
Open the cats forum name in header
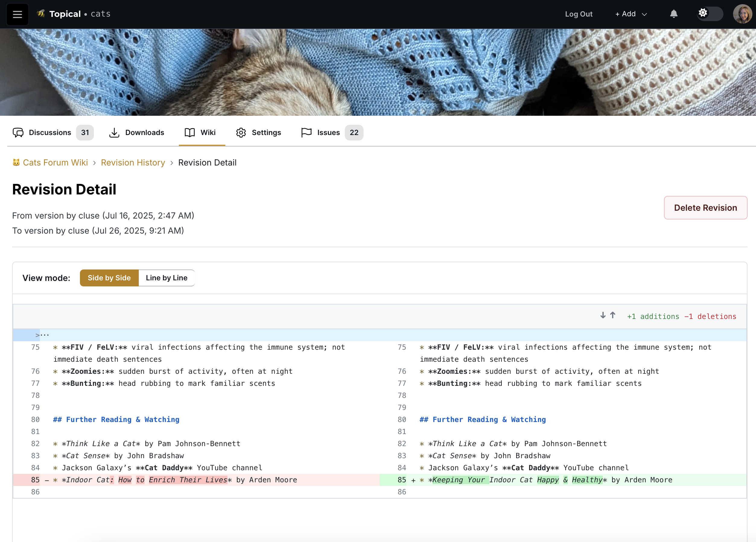[100, 14]
